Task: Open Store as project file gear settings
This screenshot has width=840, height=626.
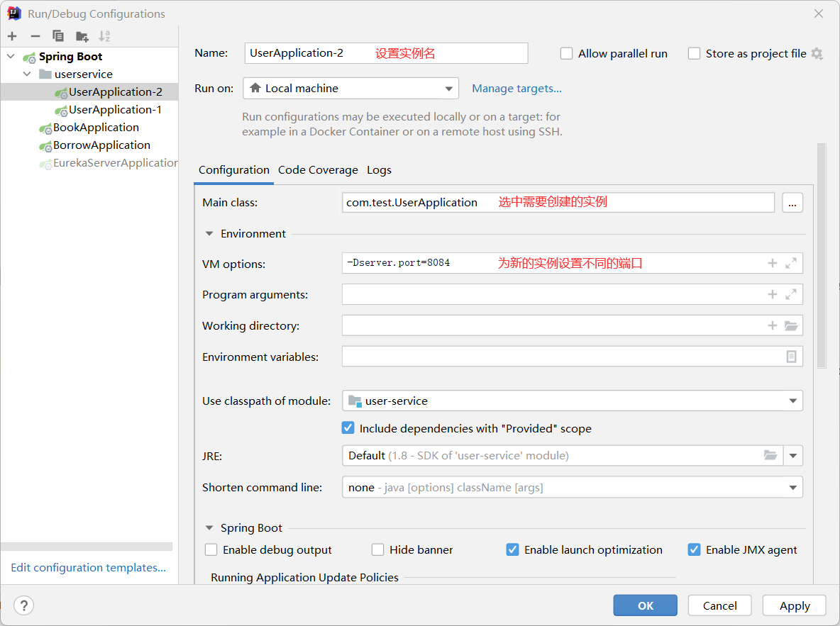Action: point(817,54)
